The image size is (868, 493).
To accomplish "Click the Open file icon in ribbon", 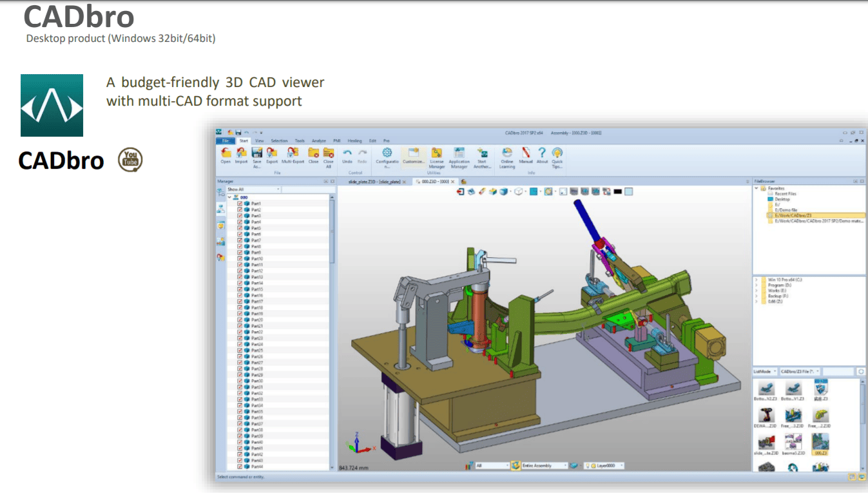I will coord(226,153).
